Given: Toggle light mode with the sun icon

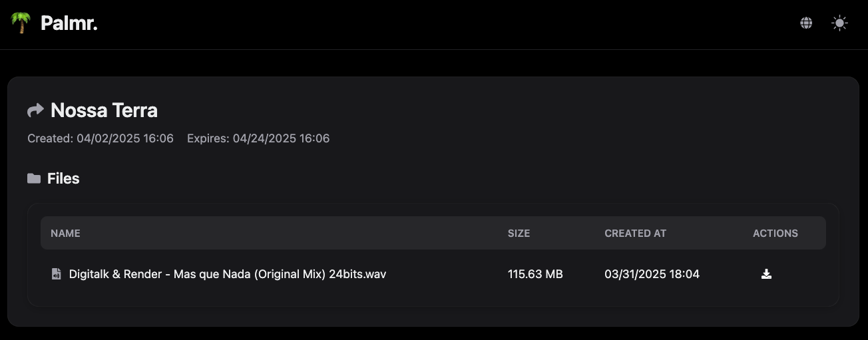Looking at the screenshot, I should click(840, 23).
